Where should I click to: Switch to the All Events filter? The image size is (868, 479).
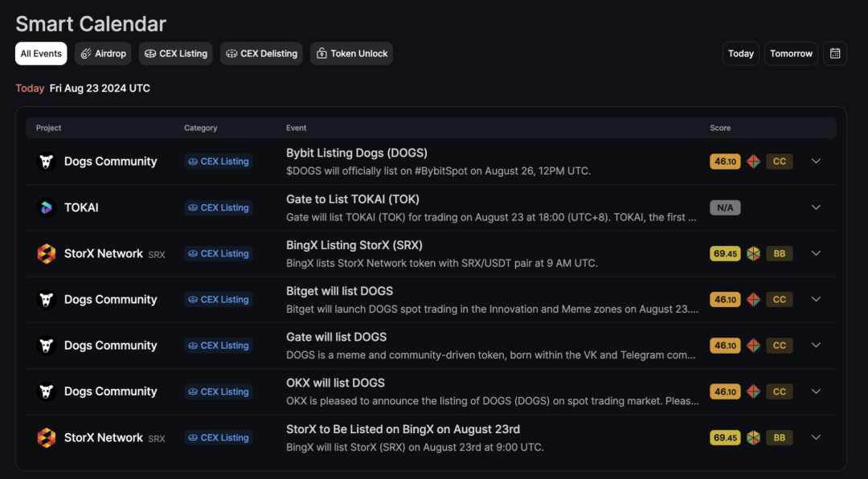tap(41, 54)
